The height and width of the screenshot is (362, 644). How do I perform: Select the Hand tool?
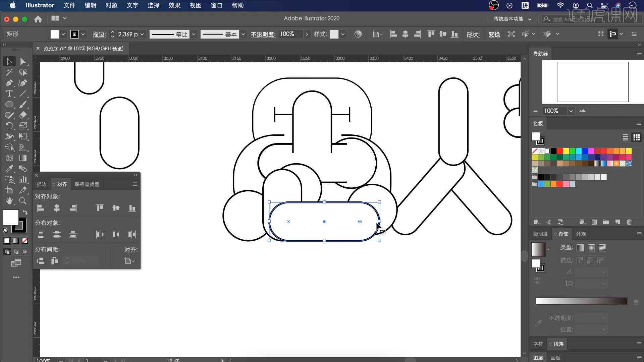coord(9,201)
